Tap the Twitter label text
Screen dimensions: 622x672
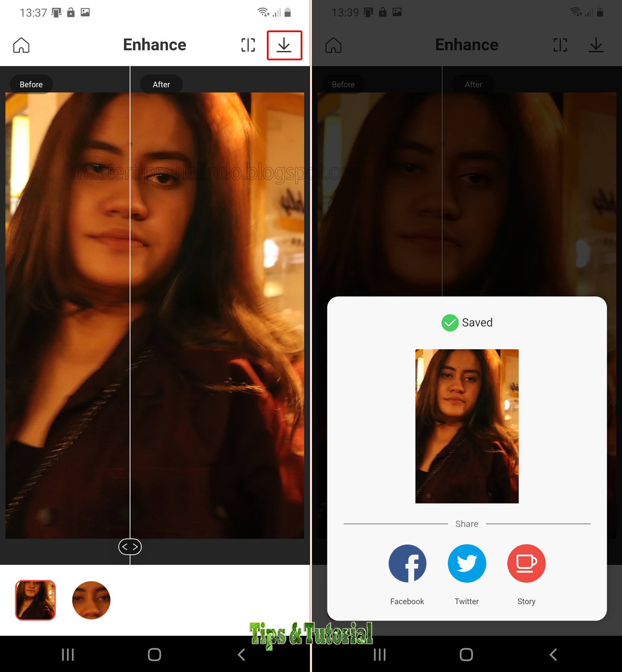467,601
